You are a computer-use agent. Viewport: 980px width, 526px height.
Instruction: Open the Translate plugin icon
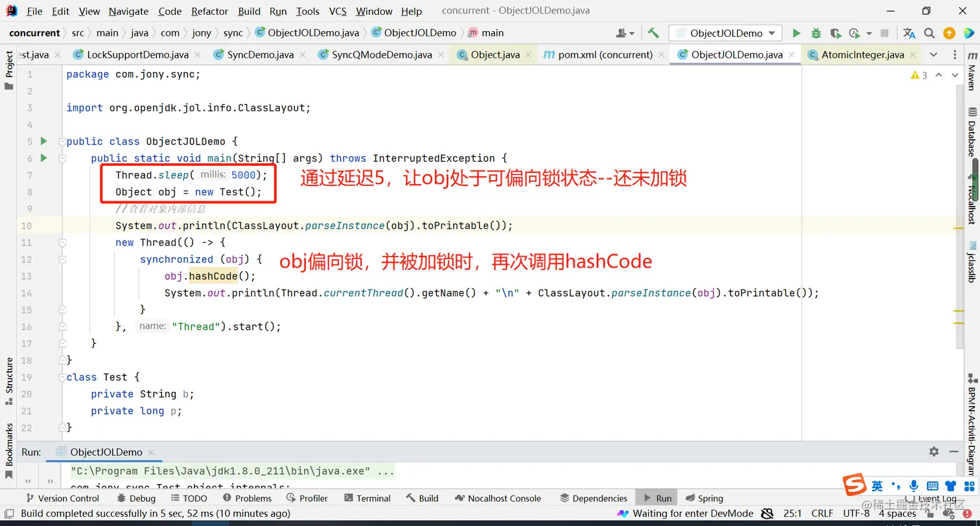pyautogui.click(x=909, y=33)
